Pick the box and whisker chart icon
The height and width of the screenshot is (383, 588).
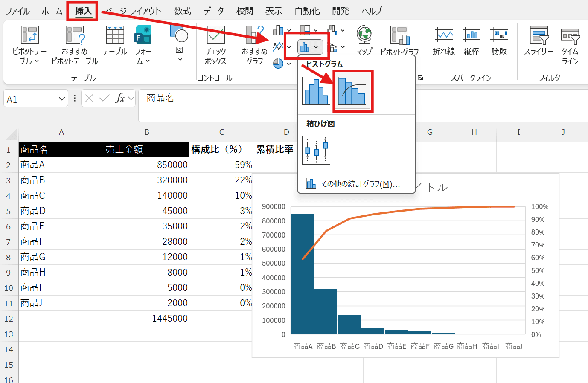(x=316, y=151)
